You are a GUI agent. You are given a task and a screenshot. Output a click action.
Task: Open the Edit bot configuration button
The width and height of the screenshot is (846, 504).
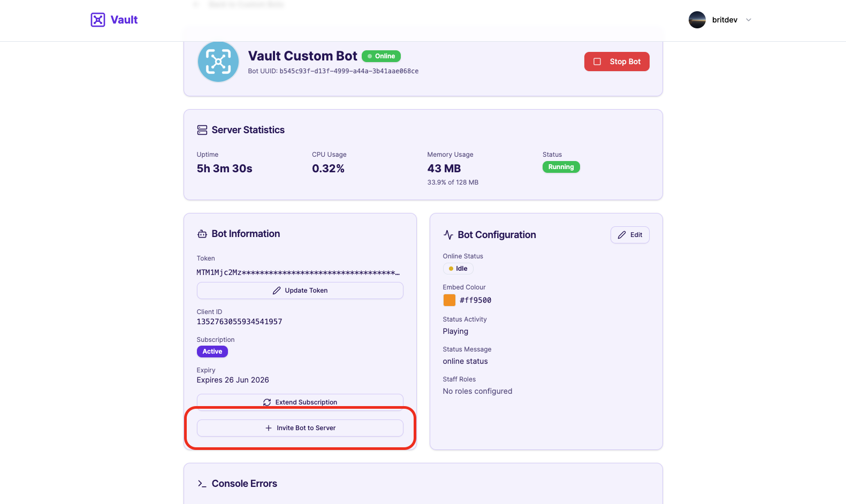630,235
